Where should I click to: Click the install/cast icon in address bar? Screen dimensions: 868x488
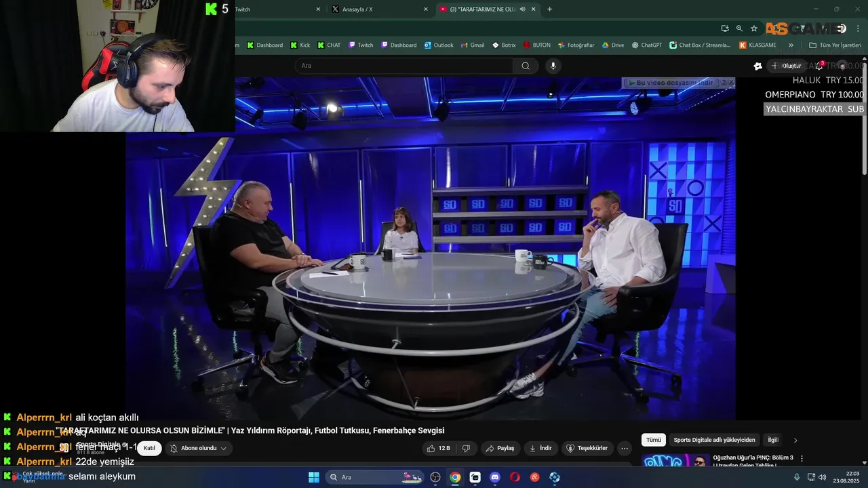point(725,28)
